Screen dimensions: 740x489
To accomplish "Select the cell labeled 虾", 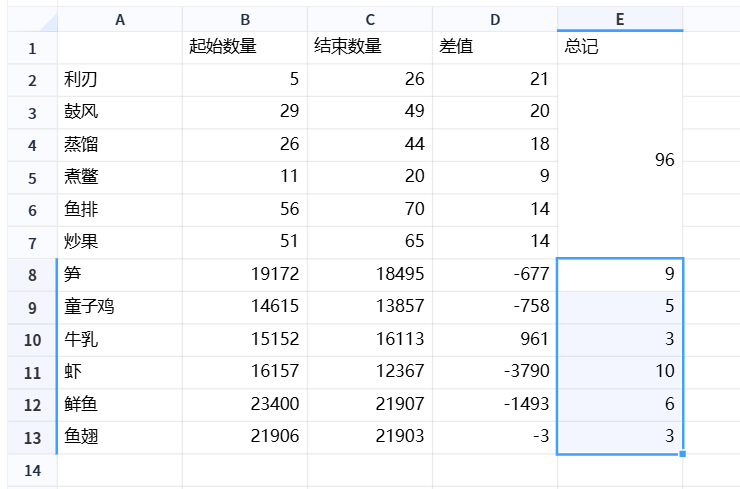I will 120,372.
